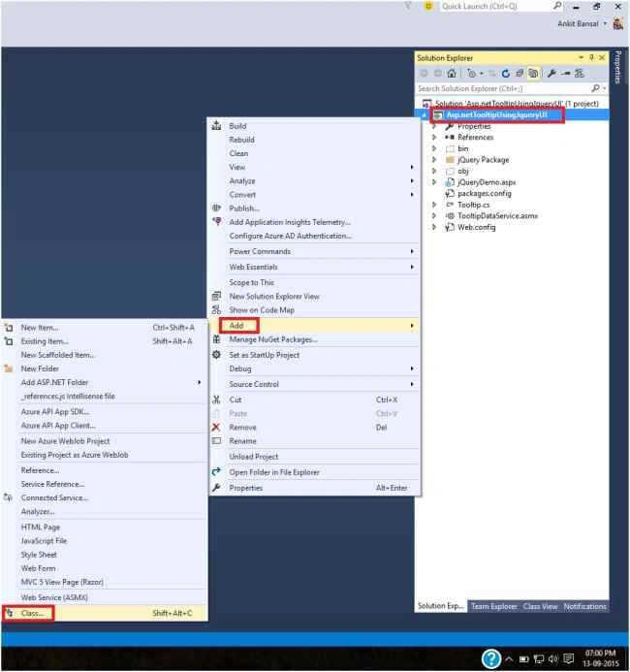Select Add Application Insights Telemetry...
630x672 pixels.
point(290,222)
